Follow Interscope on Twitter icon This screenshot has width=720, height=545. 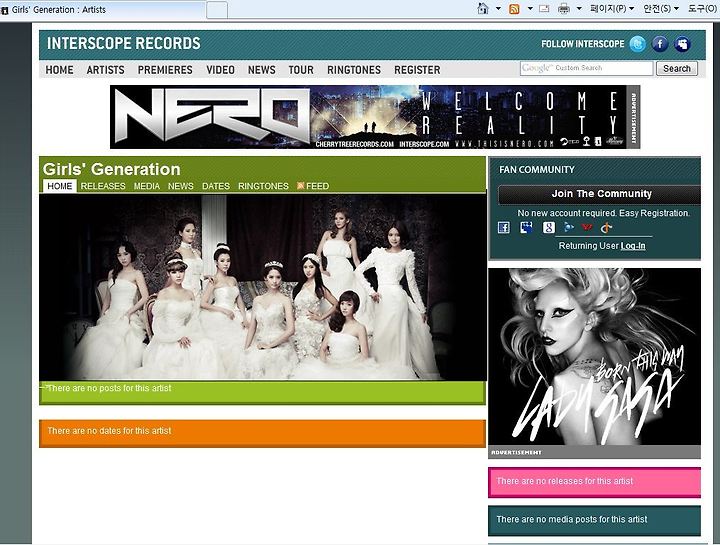[x=637, y=44]
